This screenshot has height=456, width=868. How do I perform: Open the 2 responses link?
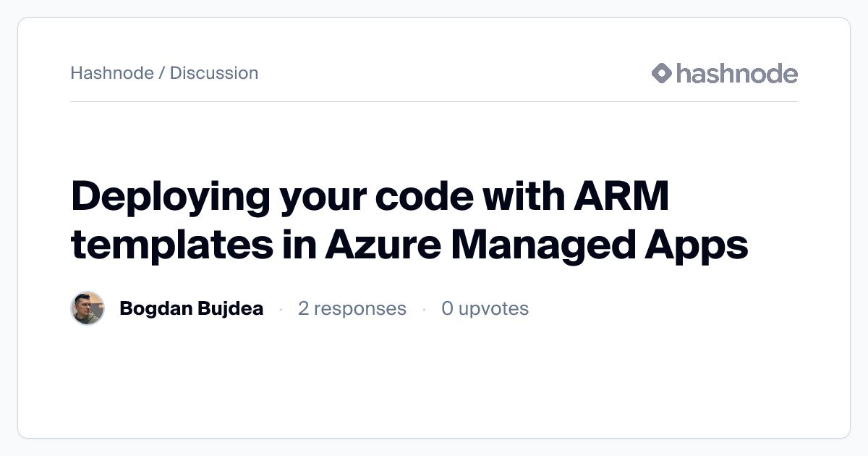[352, 309]
